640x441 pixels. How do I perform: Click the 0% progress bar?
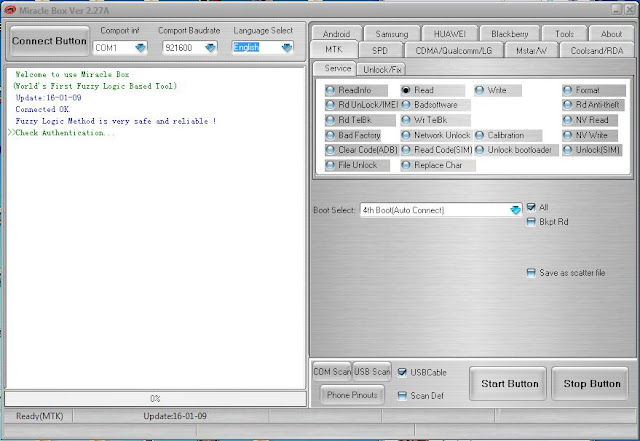pyautogui.click(x=156, y=399)
